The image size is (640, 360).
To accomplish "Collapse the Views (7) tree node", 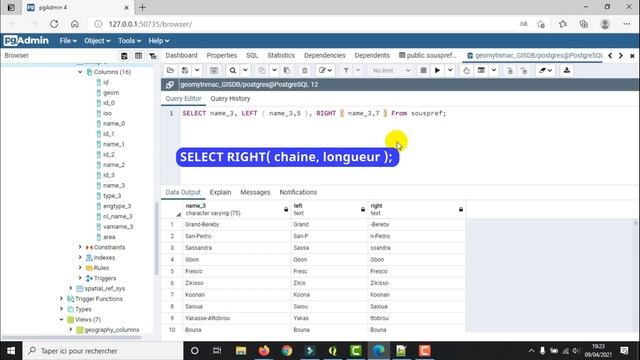I will click(62, 320).
